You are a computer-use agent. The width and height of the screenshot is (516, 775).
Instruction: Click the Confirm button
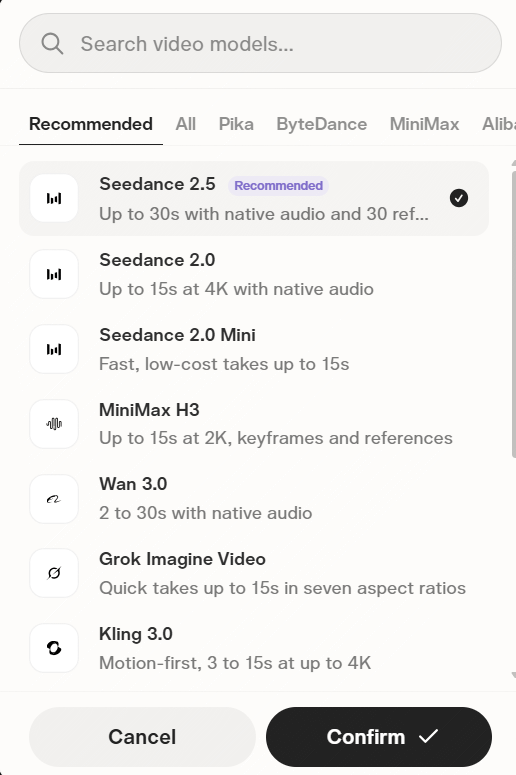pos(379,737)
